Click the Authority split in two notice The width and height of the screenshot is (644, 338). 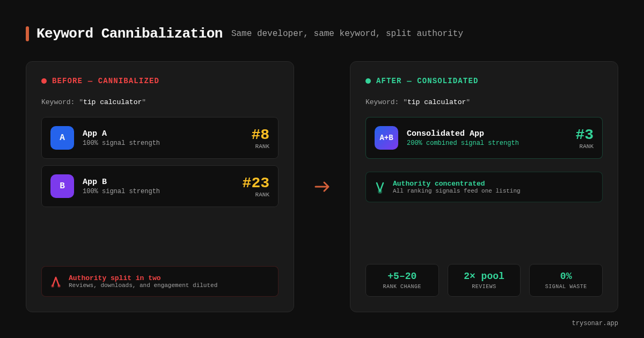pos(160,282)
